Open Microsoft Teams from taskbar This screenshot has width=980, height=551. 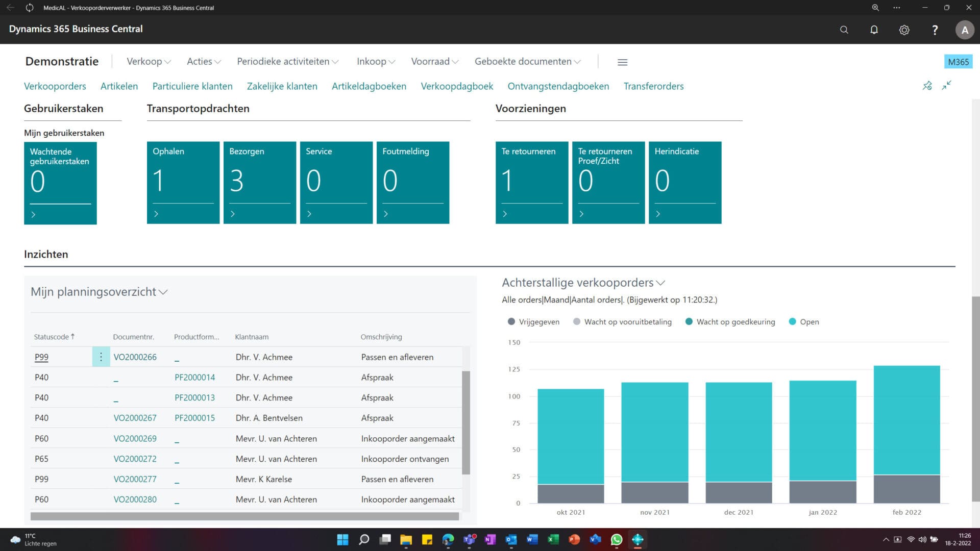tap(469, 539)
